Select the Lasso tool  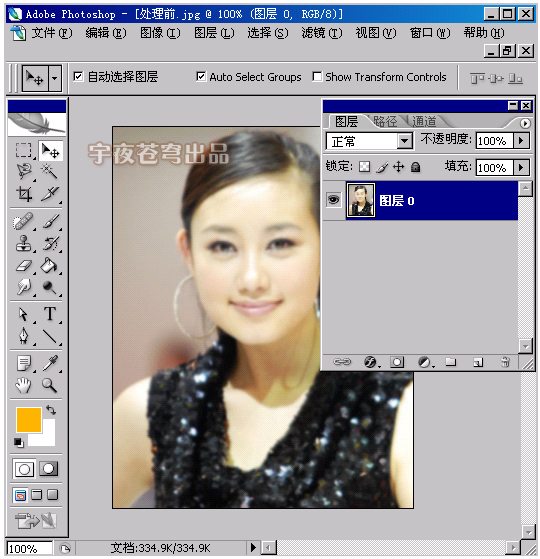click(24, 172)
